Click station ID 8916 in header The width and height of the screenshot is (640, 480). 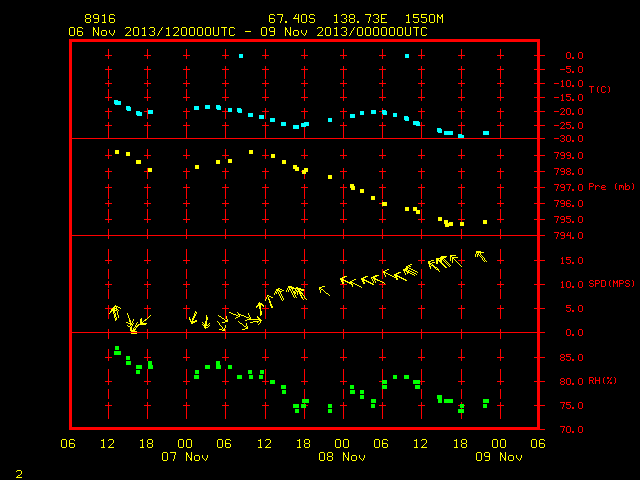[x=100, y=19]
